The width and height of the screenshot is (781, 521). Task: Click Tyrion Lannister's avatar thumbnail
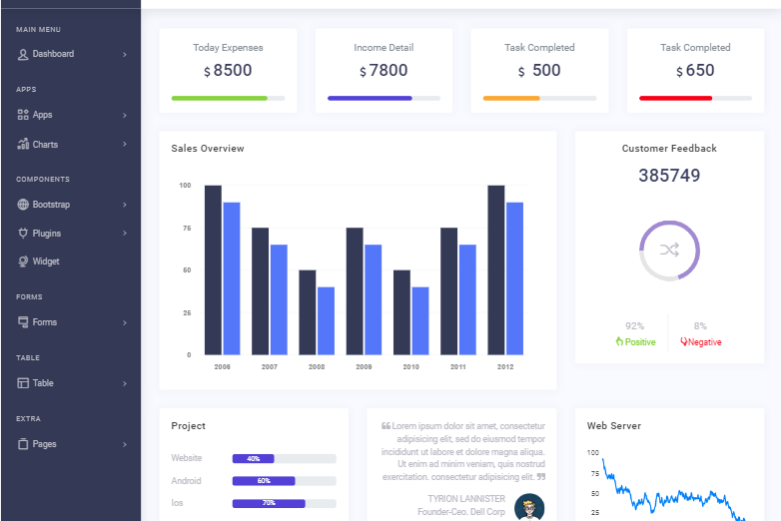click(x=529, y=507)
